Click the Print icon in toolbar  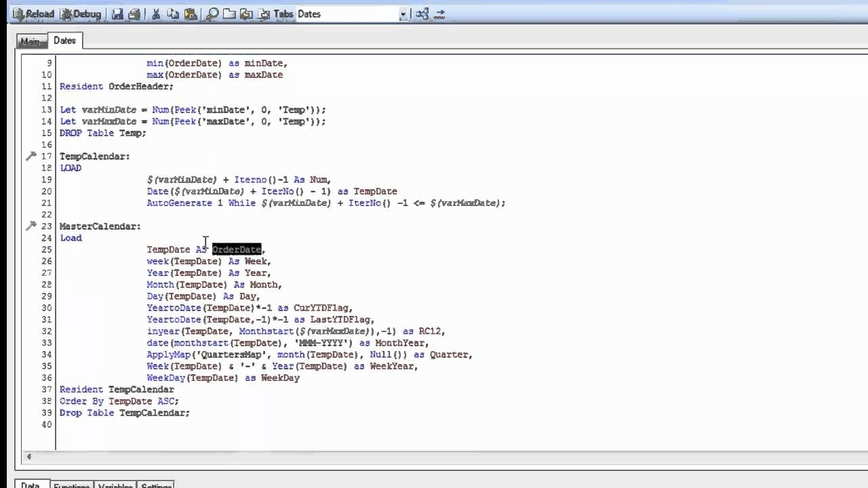[134, 14]
